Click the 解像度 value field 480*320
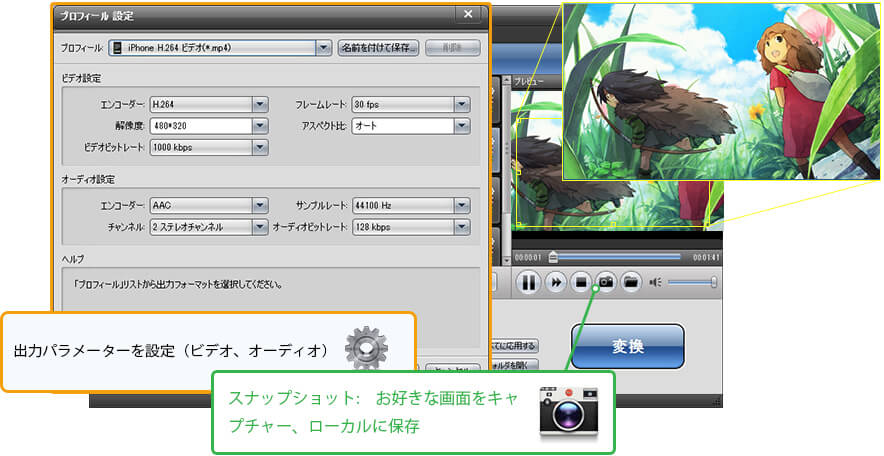 pyautogui.click(x=201, y=126)
